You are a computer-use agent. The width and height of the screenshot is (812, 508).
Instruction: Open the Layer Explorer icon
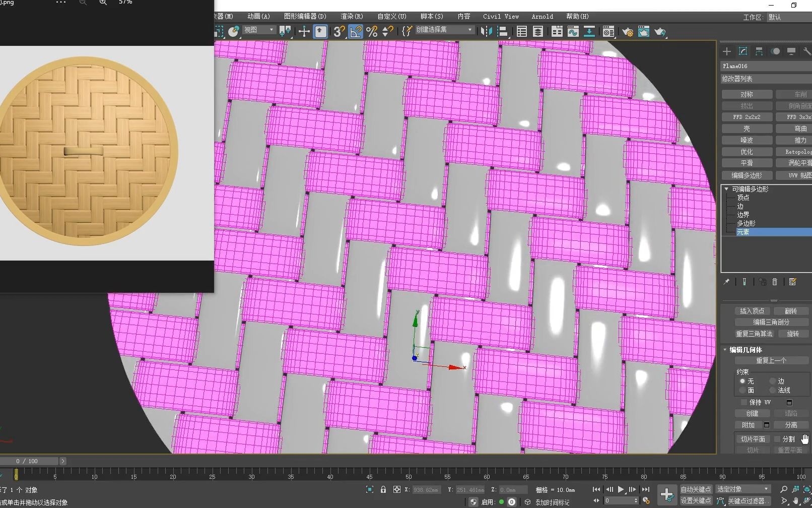538,31
